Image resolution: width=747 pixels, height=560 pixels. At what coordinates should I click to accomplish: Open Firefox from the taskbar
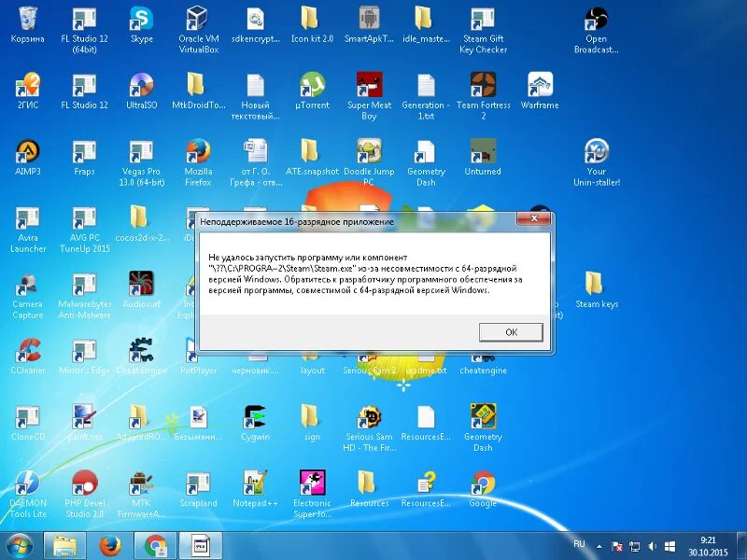[110, 546]
